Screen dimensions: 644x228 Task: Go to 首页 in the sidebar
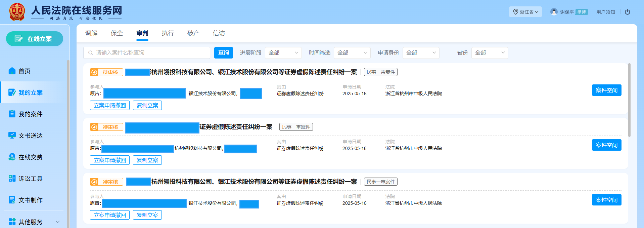(25, 71)
